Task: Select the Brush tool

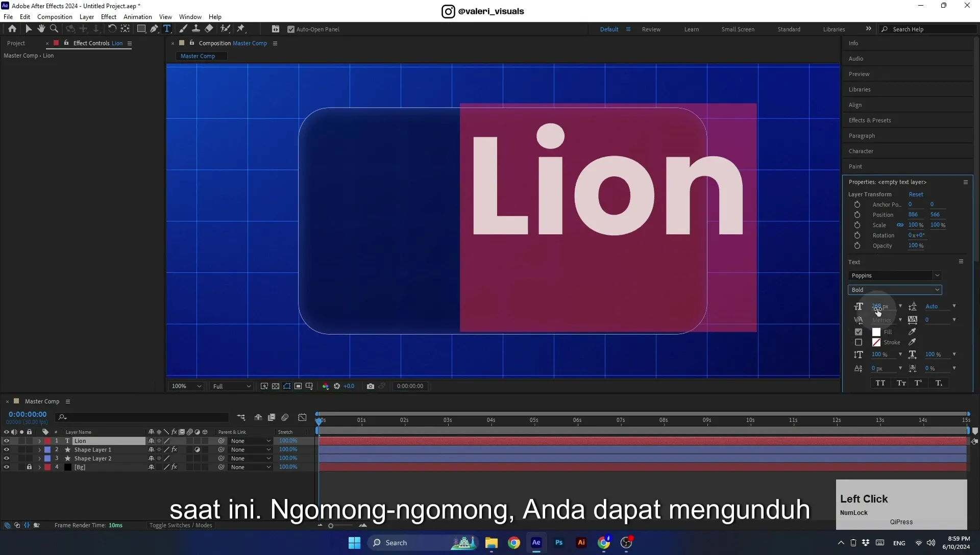Action: pos(183,29)
